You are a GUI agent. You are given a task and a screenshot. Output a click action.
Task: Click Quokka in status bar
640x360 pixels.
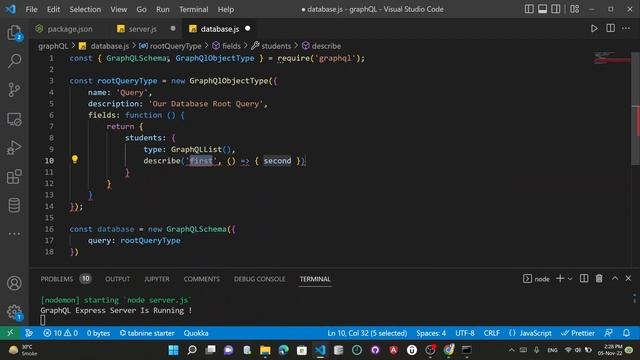click(x=196, y=333)
